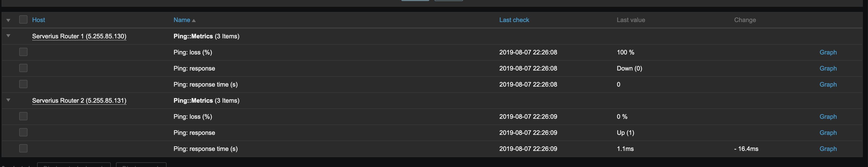The width and height of the screenshot is (868, 167).
Task: Check Router 1 Ping: response checkbox
Action: [23, 68]
